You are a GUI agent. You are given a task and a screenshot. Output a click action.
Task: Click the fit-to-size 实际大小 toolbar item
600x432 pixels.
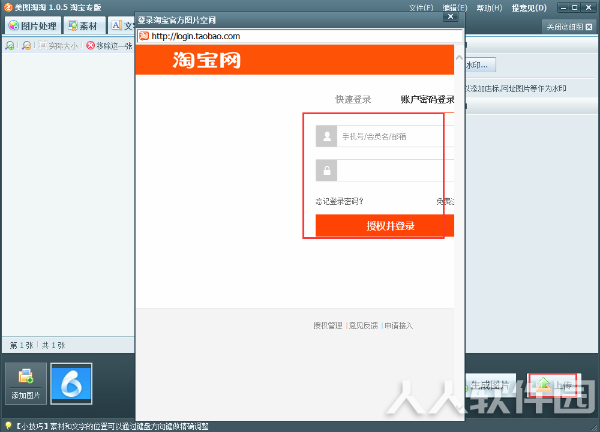pyautogui.click(x=59, y=46)
